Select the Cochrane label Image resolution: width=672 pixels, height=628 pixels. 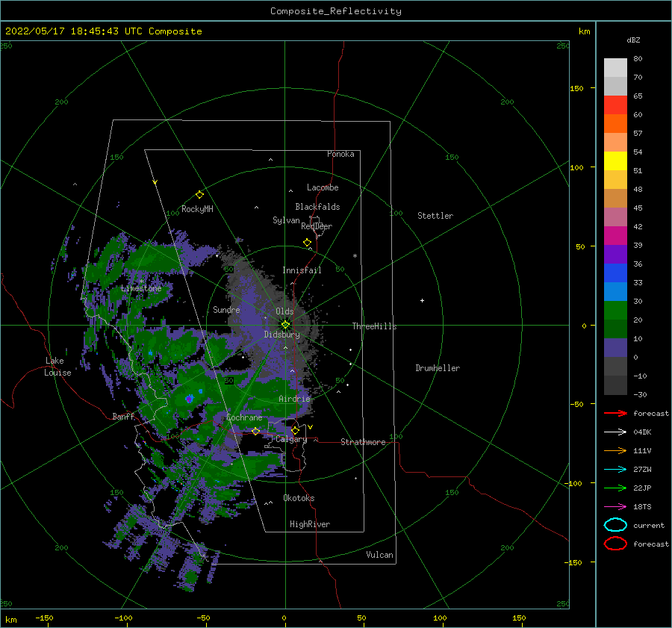pos(244,417)
